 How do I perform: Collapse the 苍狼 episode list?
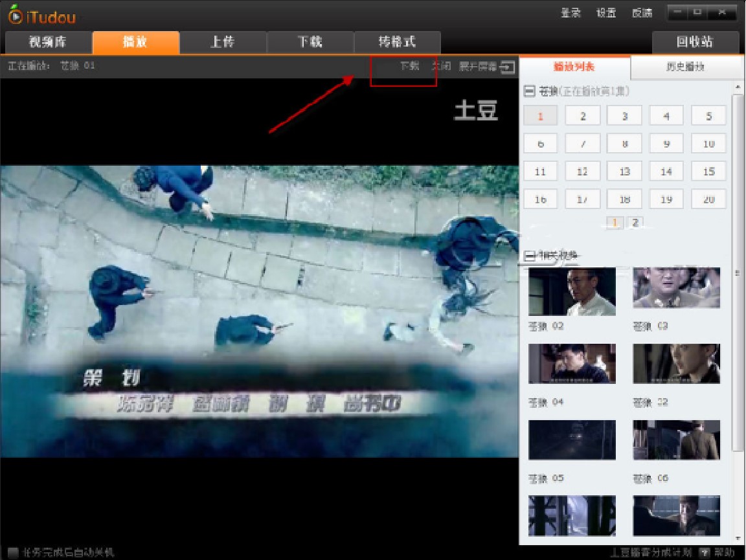pyautogui.click(x=530, y=91)
